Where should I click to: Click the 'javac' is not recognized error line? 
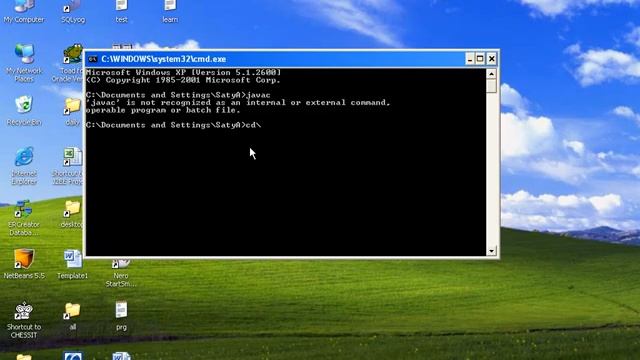tap(238, 102)
